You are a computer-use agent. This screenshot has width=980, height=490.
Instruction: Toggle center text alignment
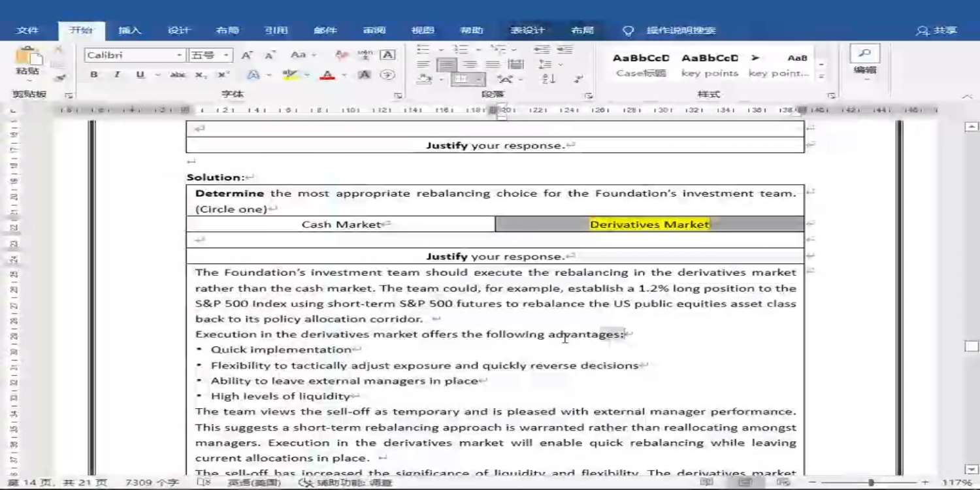(x=470, y=64)
